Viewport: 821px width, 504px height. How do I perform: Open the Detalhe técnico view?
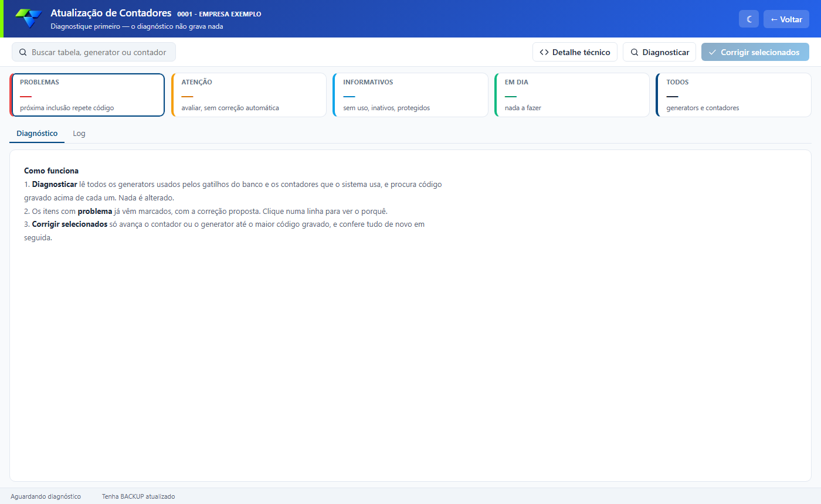click(x=575, y=52)
